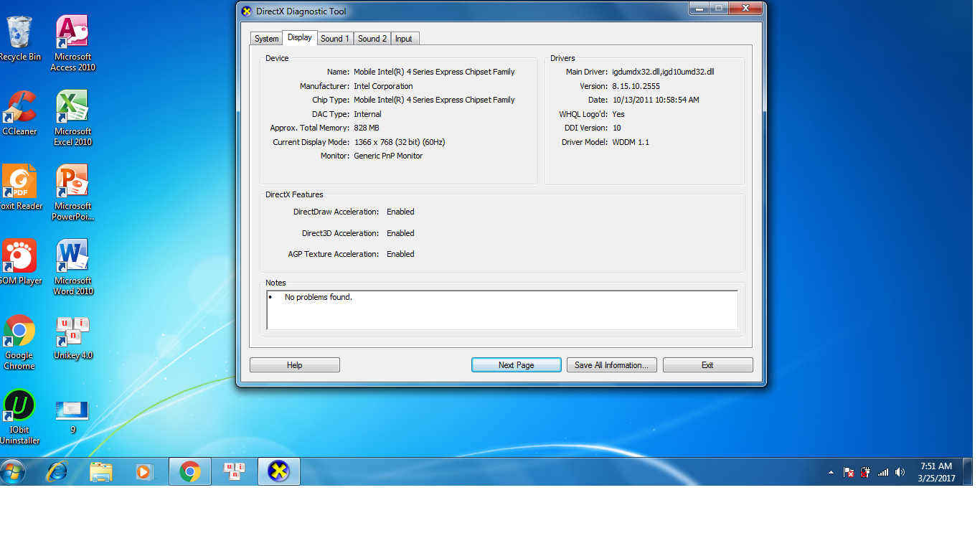Open Microsoft Word 2010 desktop shortcut
Viewport: 980px width, 551px height.
click(72, 267)
